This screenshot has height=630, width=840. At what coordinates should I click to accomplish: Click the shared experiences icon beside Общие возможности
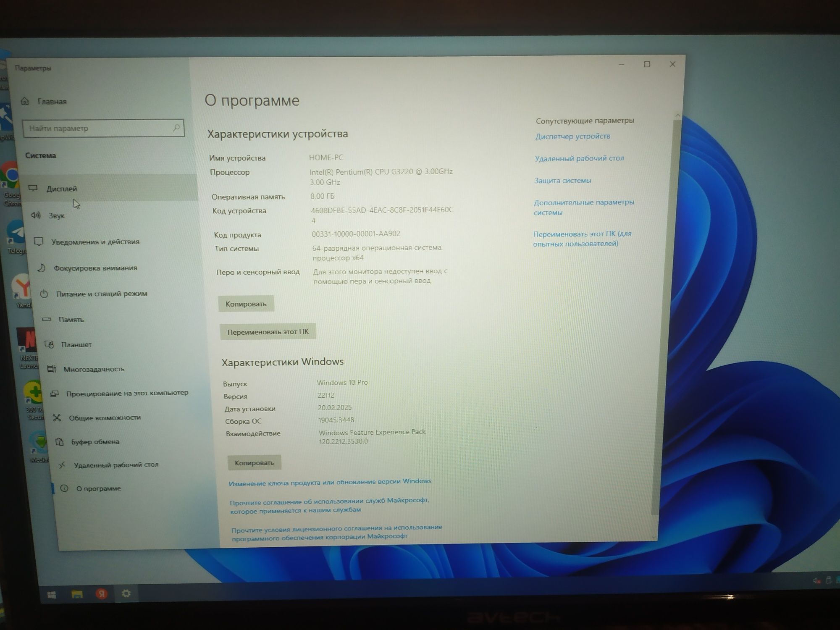point(57,417)
